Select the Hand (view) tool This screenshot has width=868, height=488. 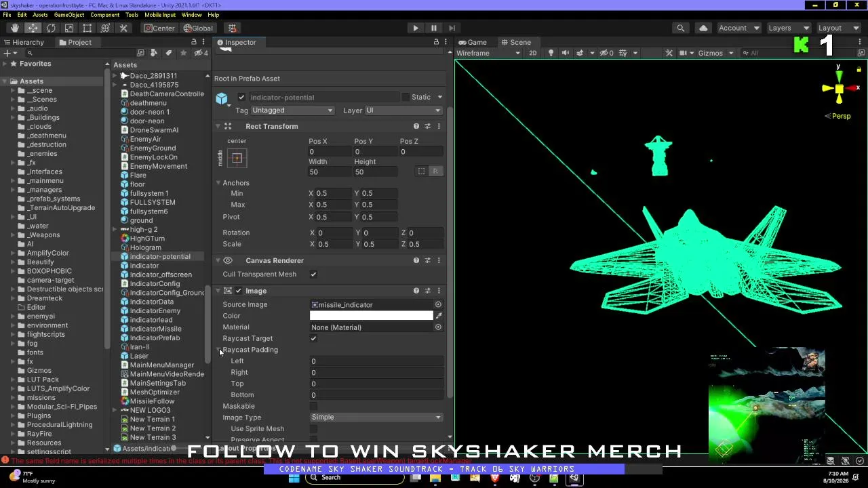[x=14, y=28]
